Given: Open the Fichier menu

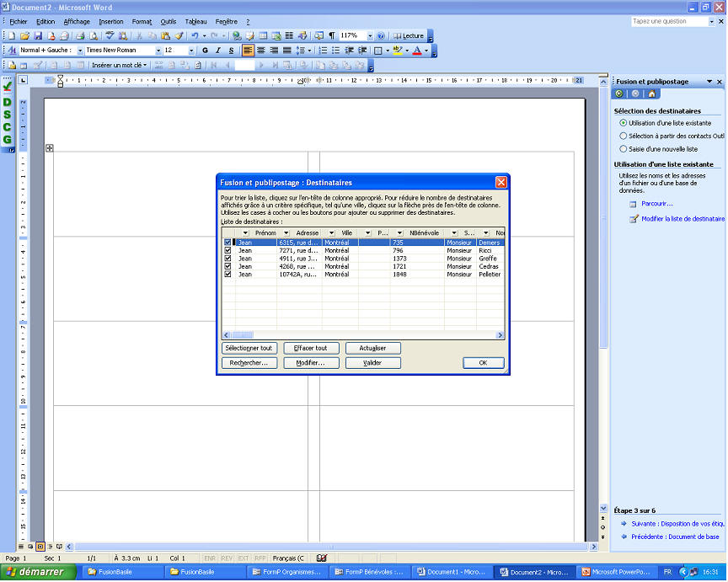Looking at the screenshot, I should pyautogui.click(x=18, y=22).
